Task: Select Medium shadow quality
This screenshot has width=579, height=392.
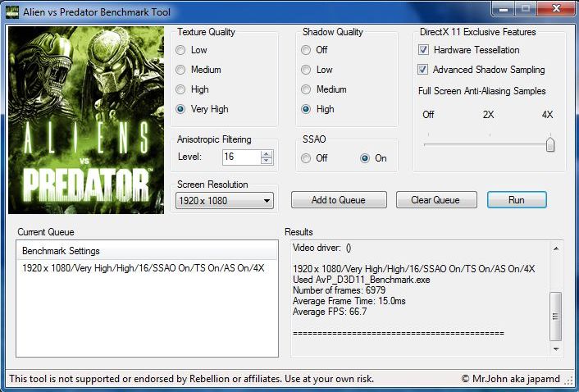Action: click(306, 89)
